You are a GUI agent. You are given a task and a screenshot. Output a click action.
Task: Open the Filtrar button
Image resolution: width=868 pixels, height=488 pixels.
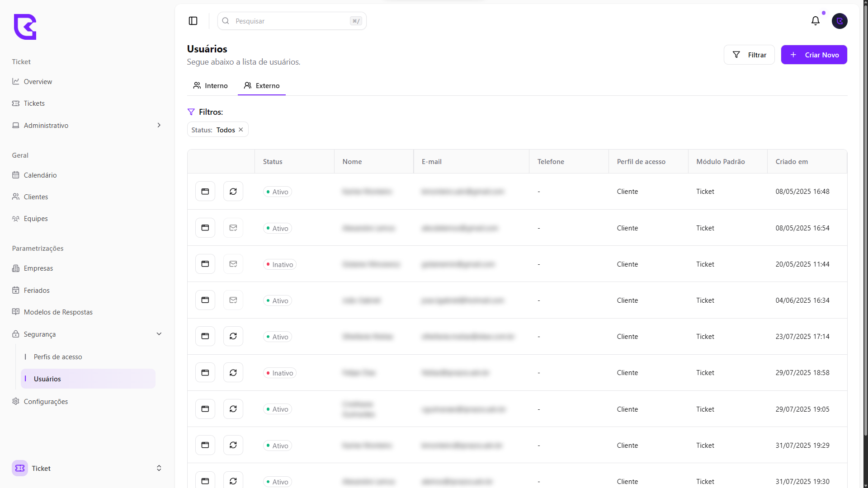[x=749, y=55]
